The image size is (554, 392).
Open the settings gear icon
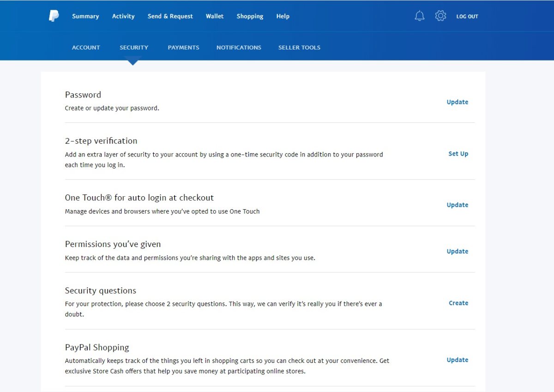(x=440, y=16)
